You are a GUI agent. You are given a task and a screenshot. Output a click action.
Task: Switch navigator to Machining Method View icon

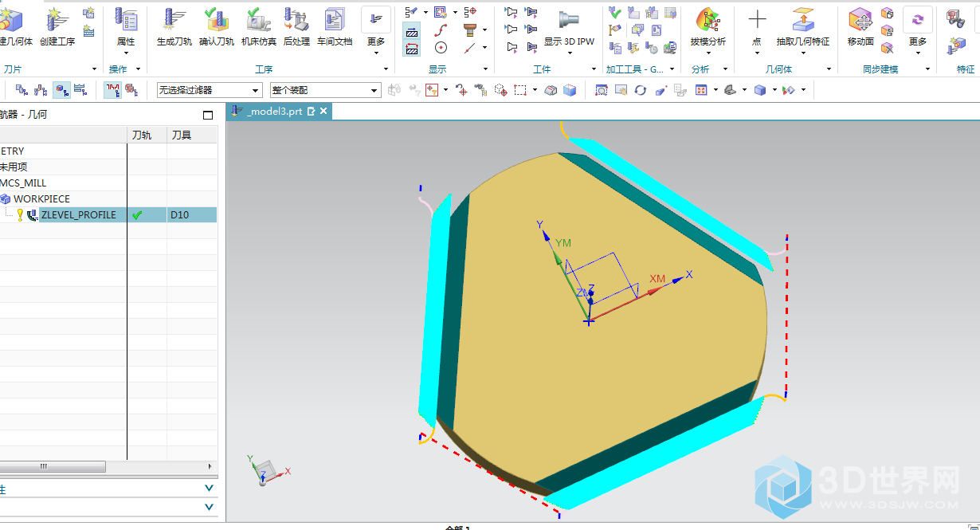coord(80,90)
